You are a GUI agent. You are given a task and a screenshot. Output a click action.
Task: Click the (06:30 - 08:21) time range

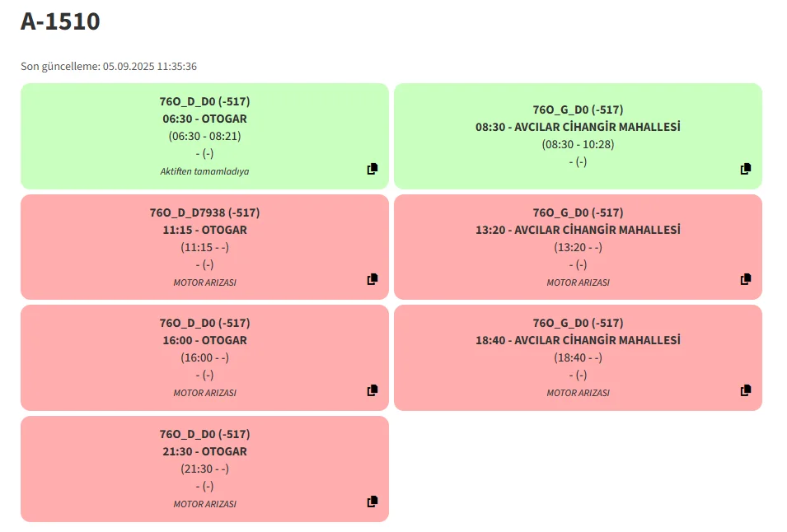204,136
